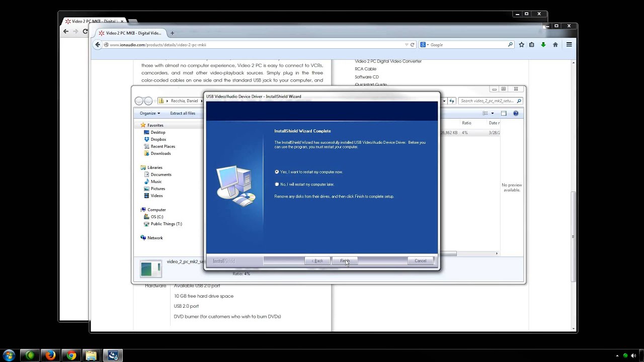Open Recent Places in Explorer sidebar

tap(163, 146)
